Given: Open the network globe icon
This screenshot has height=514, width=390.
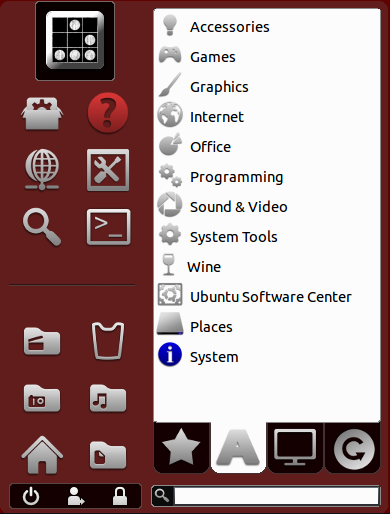Looking at the screenshot, I should pos(42,170).
